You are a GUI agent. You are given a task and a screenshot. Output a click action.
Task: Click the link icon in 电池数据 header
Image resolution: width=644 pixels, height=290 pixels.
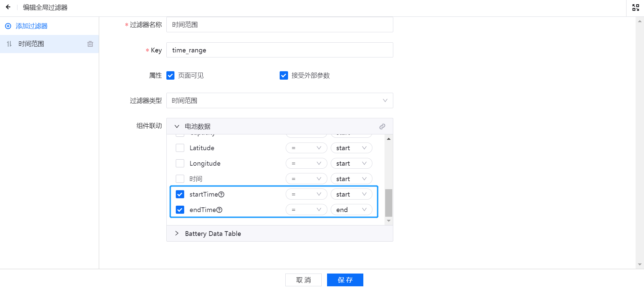tap(382, 127)
